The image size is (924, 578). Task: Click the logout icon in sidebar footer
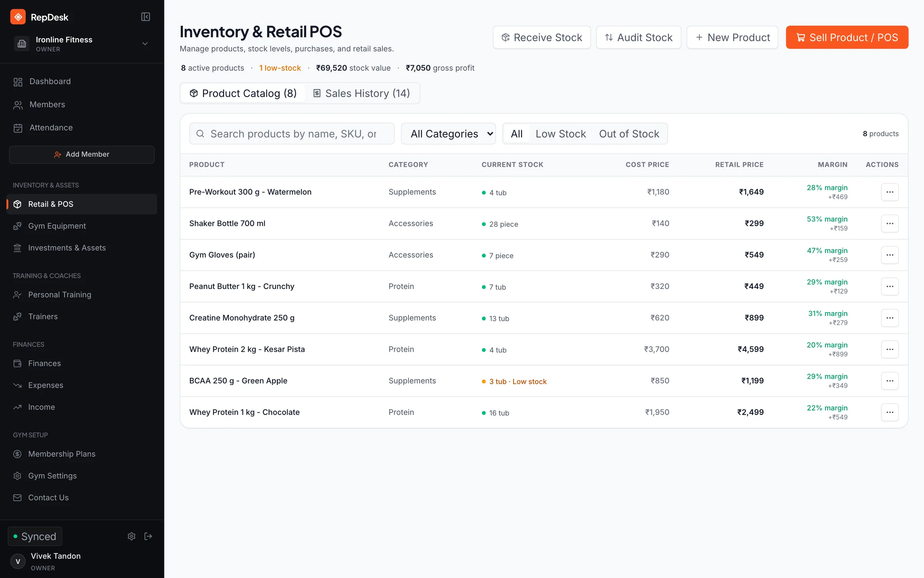click(148, 536)
